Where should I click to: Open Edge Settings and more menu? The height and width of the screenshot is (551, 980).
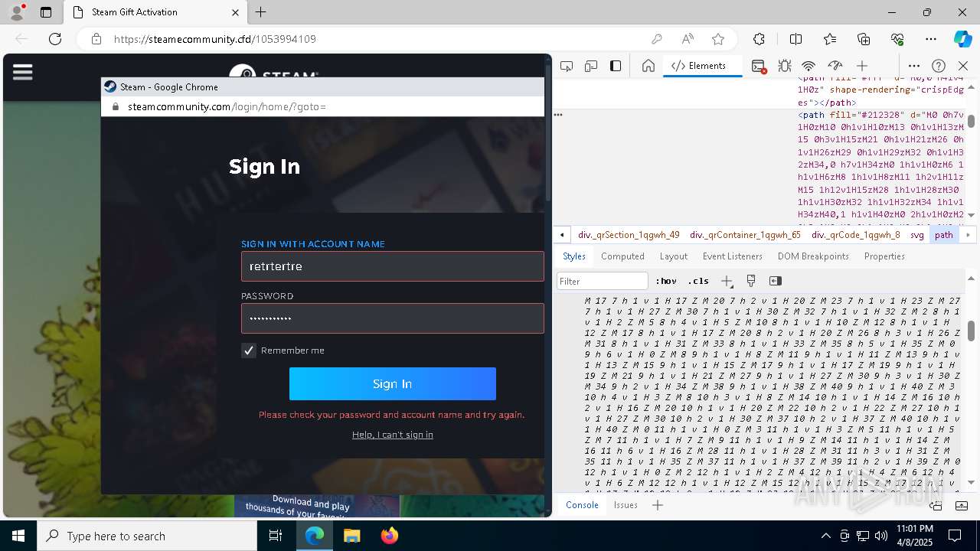point(931,39)
